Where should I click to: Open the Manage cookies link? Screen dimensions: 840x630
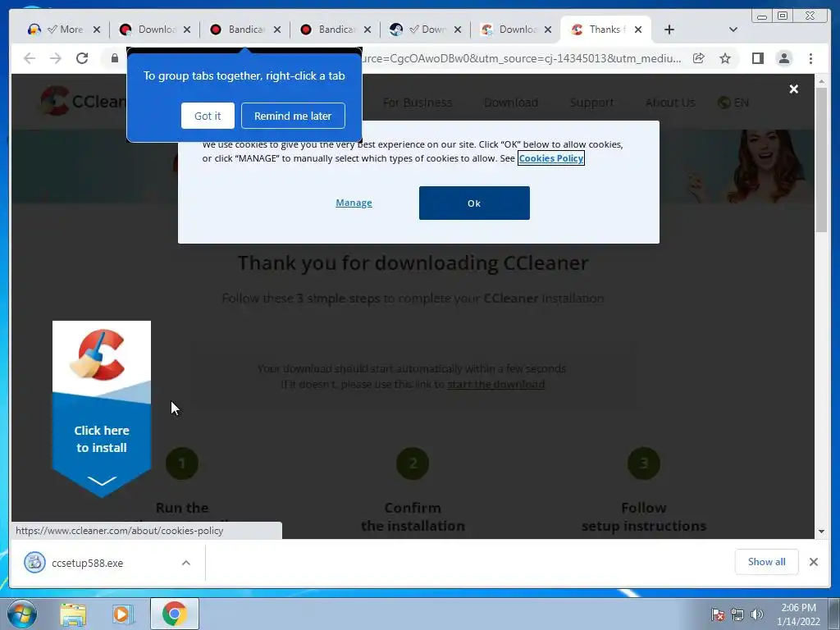pos(354,203)
